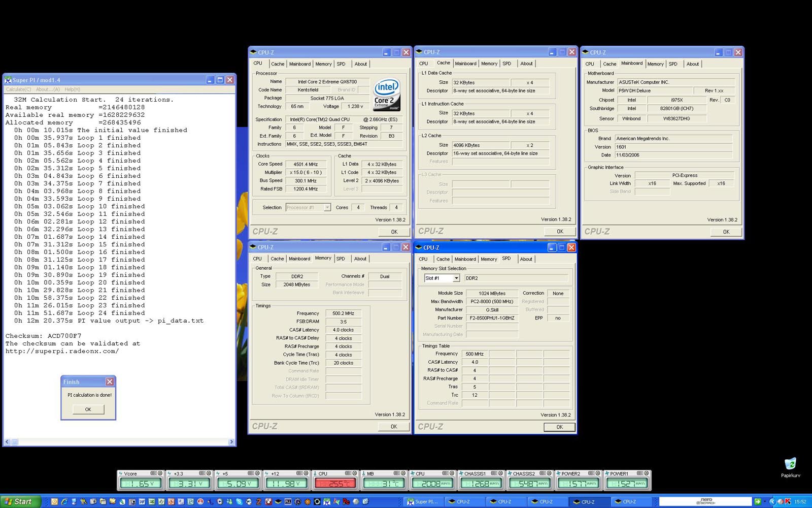Switch to Cache tab in the memory timings CPU-Z window
The width and height of the screenshot is (812, 508).
coord(277,259)
